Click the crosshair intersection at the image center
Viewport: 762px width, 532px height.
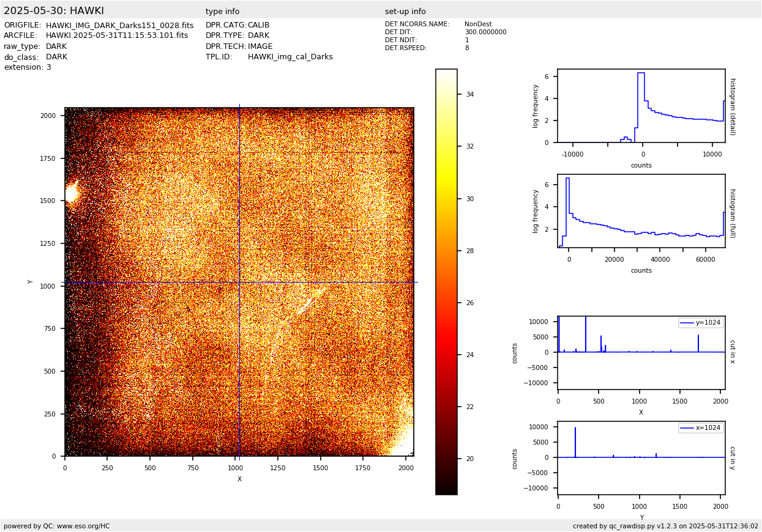tap(239, 282)
